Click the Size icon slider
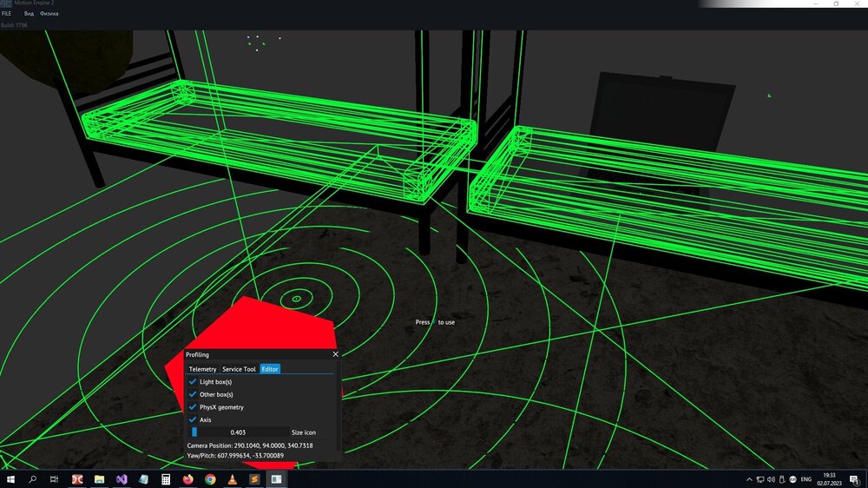The width and height of the screenshot is (868, 488). [239, 432]
